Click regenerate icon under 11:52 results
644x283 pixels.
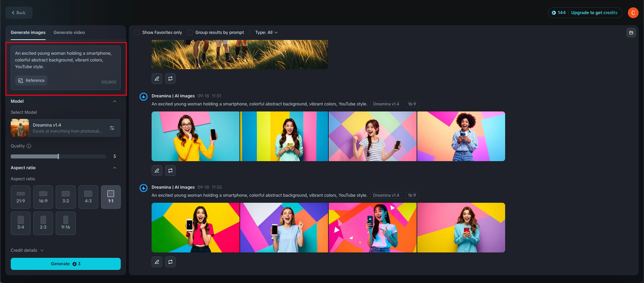pos(171,262)
